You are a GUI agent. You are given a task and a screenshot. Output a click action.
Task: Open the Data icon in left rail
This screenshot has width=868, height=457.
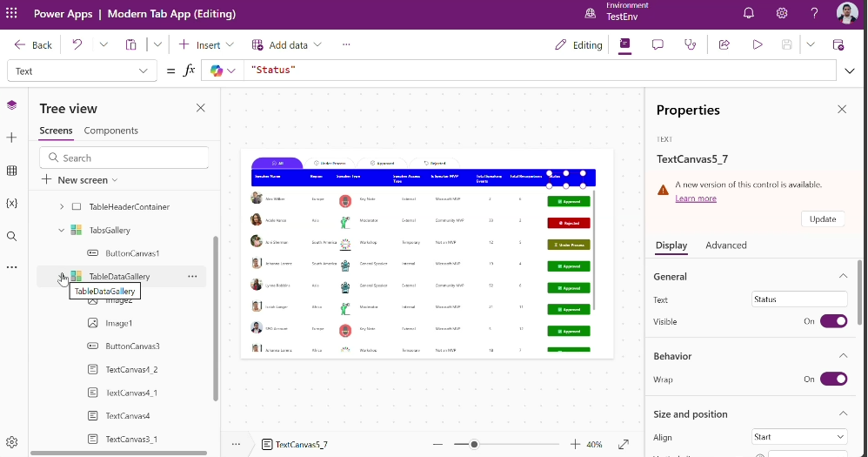tap(11, 171)
